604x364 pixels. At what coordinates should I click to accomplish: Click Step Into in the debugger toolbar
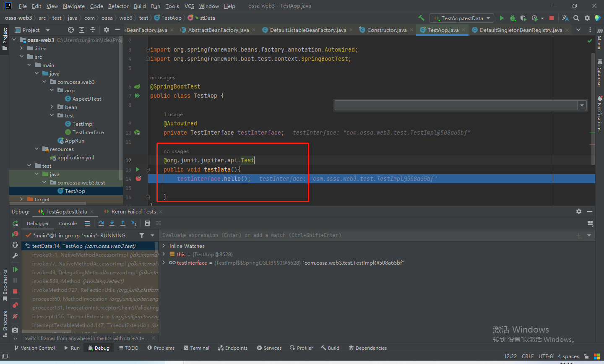(x=112, y=223)
